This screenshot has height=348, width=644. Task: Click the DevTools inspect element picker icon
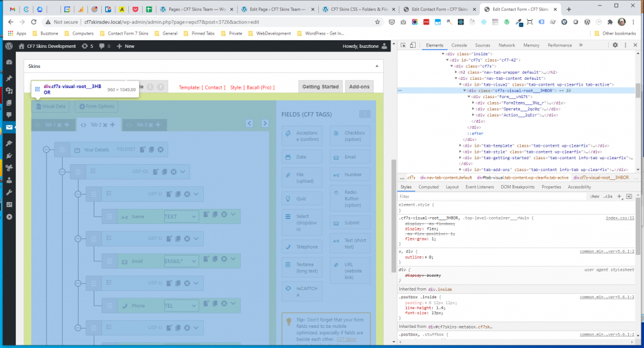[402, 45]
